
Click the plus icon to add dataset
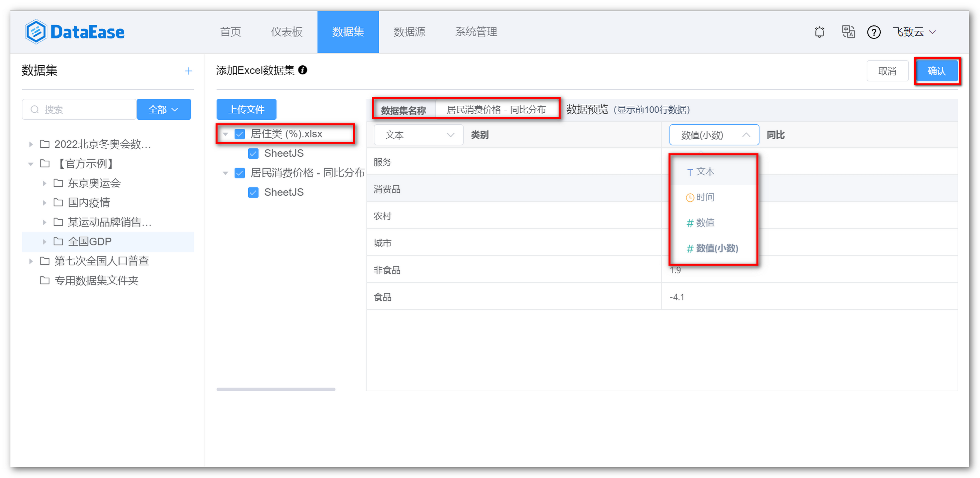coord(188,71)
